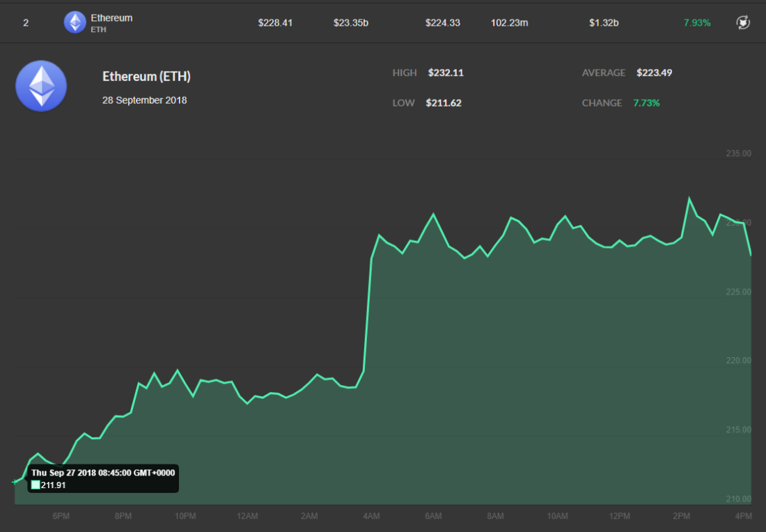Click the high price $232.11
The width and height of the screenshot is (766, 532).
click(x=446, y=73)
